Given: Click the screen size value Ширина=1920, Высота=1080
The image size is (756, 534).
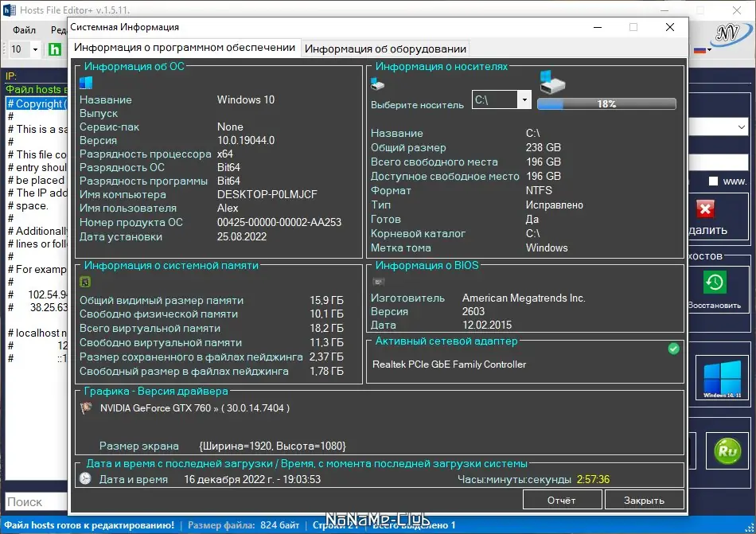Looking at the screenshot, I should pyautogui.click(x=272, y=446).
